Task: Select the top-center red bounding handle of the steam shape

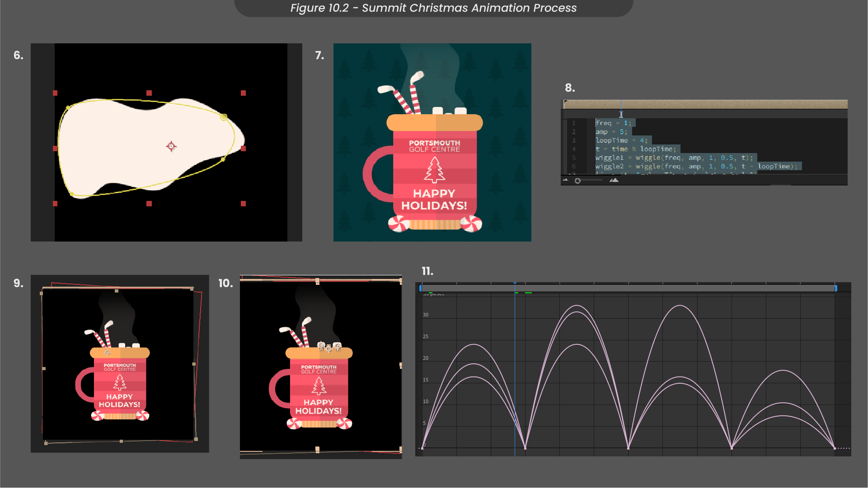Action: click(x=149, y=93)
